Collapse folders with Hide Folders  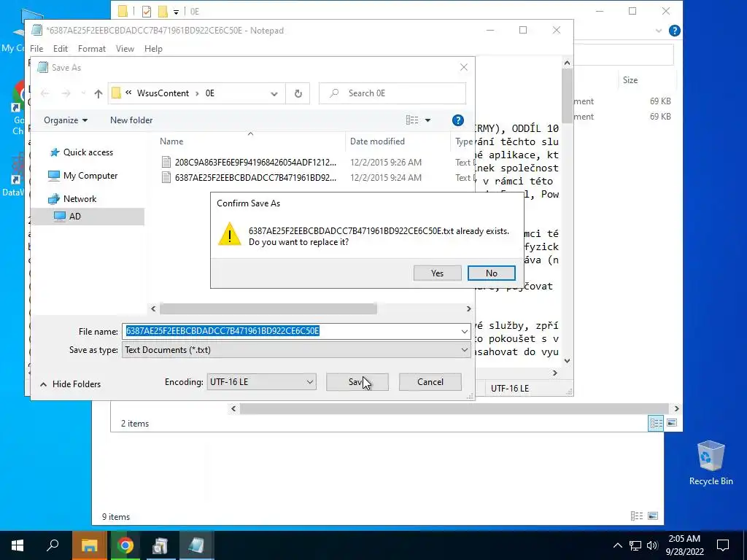[x=71, y=384]
